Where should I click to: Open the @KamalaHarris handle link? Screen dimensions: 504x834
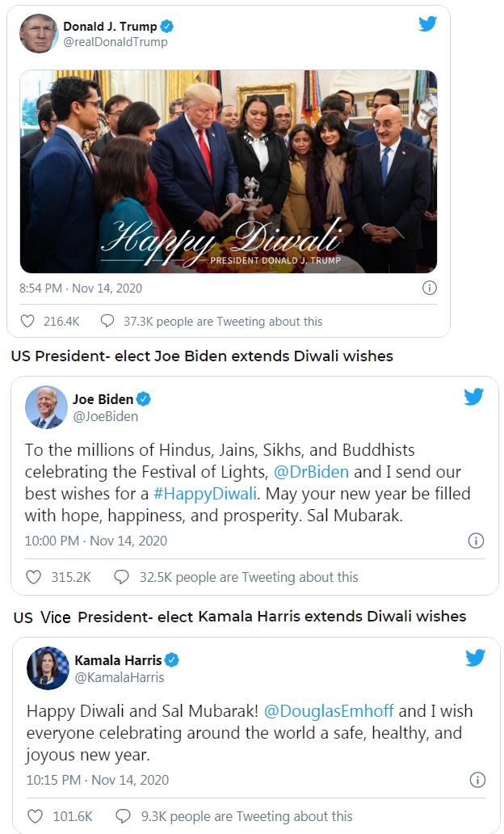[x=120, y=677]
